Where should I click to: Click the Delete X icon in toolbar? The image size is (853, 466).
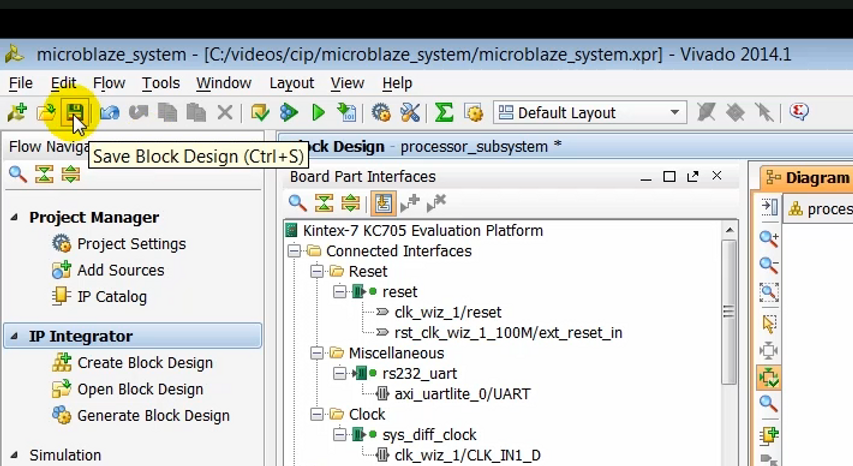coord(225,113)
